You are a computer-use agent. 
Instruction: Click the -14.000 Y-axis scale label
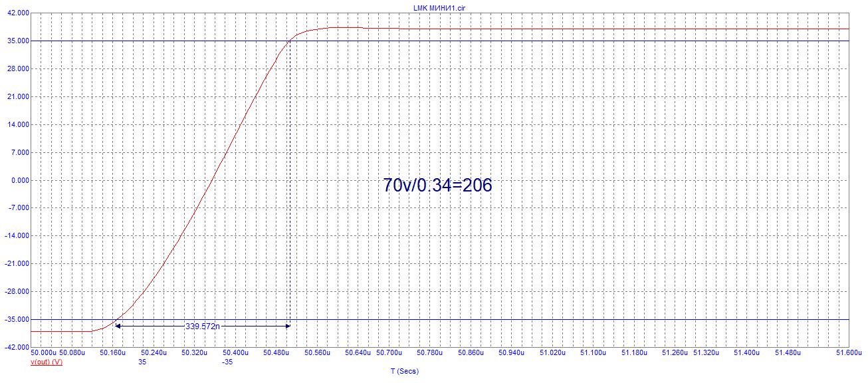(17, 235)
